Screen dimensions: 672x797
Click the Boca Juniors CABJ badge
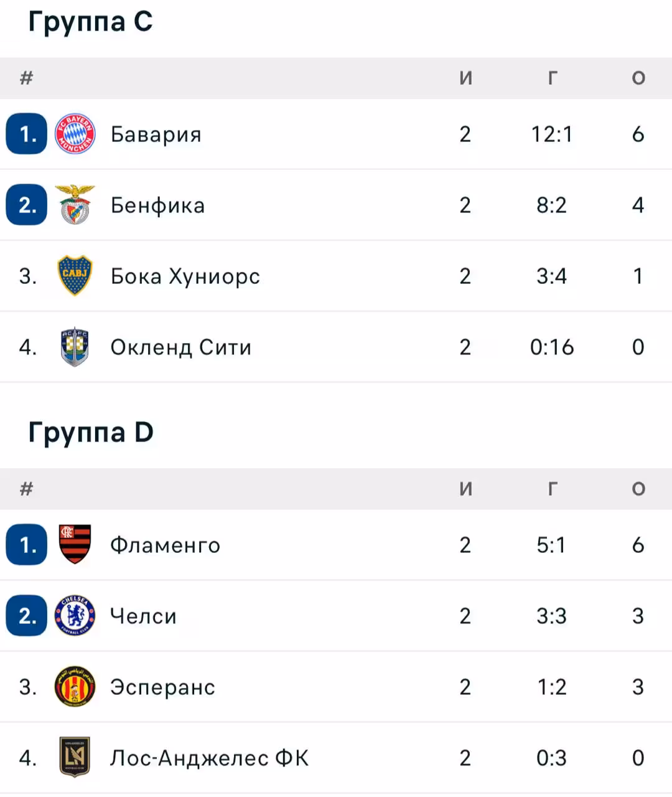click(75, 276)
